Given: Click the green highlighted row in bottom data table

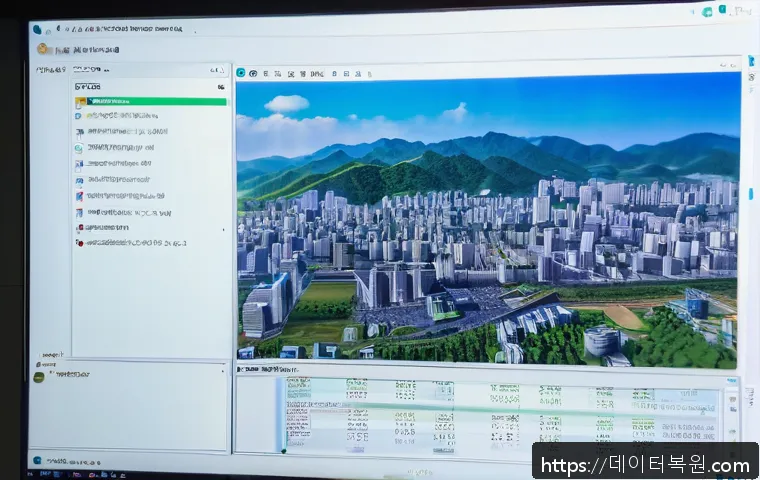Looking at the screenshot, I should click(x=500, y=407).
